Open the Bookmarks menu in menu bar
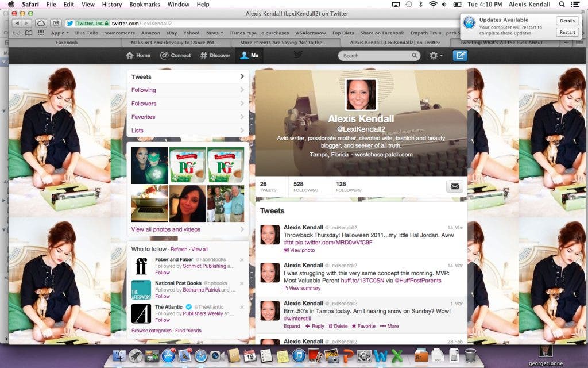This screenshot has height=368, width=588. (144, 5)
